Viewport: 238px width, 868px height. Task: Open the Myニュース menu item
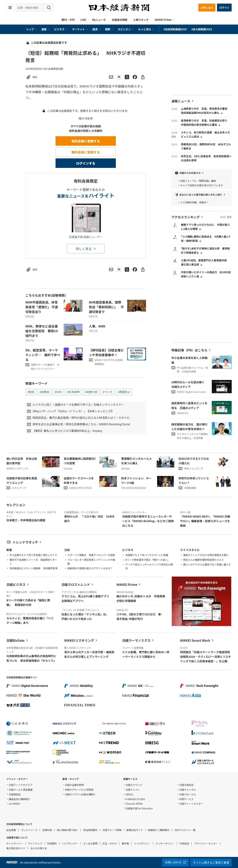[x=99, y=20]
